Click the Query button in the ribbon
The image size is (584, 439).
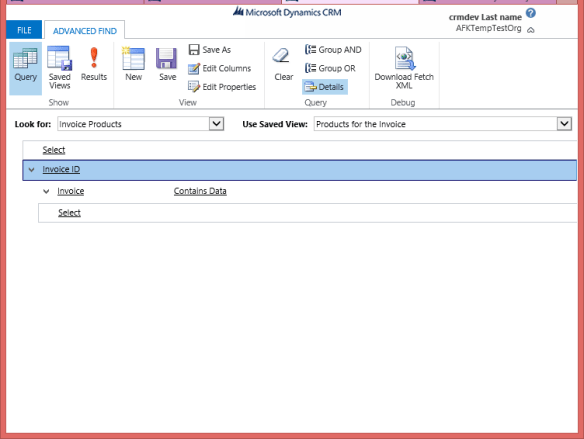click(x=25, y=68)
